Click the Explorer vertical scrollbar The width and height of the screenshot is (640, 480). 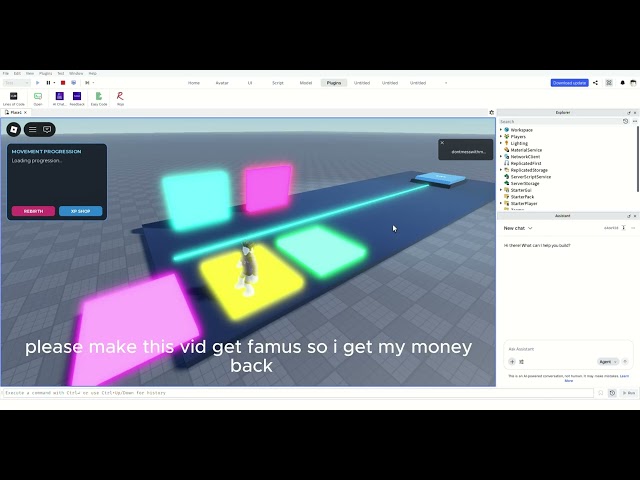(638, 159)
